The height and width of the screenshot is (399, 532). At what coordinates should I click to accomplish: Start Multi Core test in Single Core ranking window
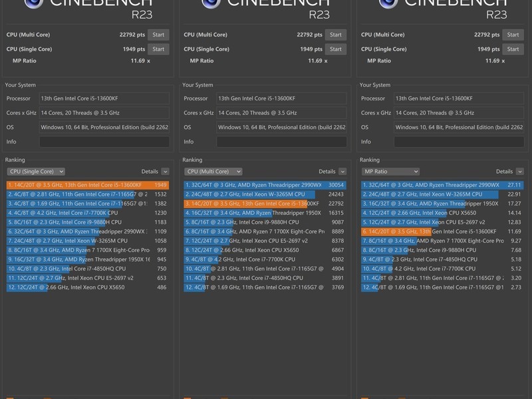[x=158, y=35]
